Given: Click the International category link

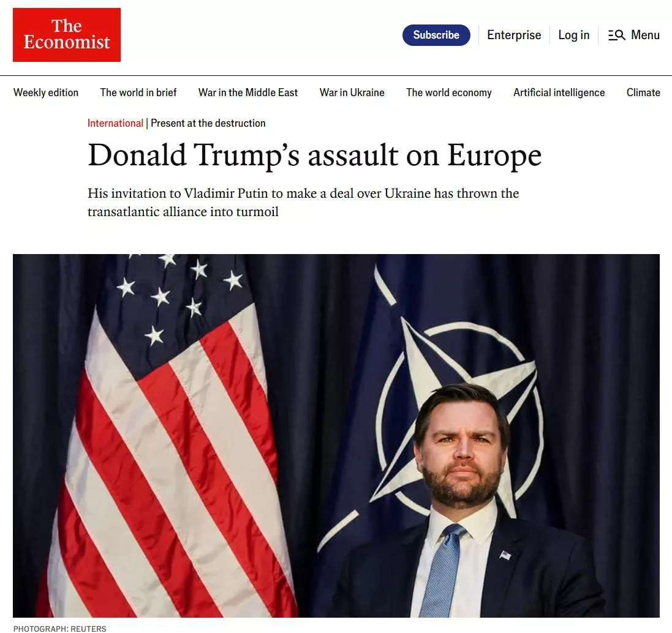Looking at the screenshot, I should 115,123.
